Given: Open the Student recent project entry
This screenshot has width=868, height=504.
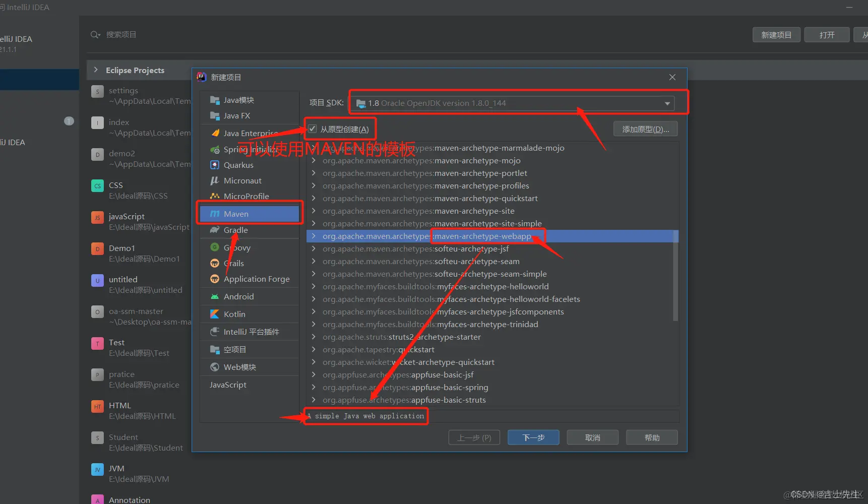Looking at the screenshot, I should pyautogui.click(x=140, y=443).
